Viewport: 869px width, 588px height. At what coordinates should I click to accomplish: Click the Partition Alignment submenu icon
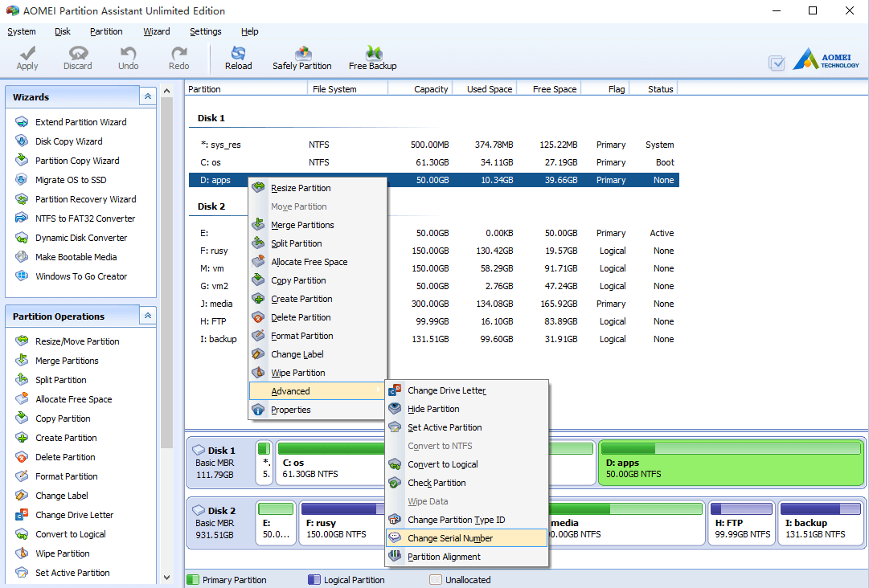coord(395,557)
